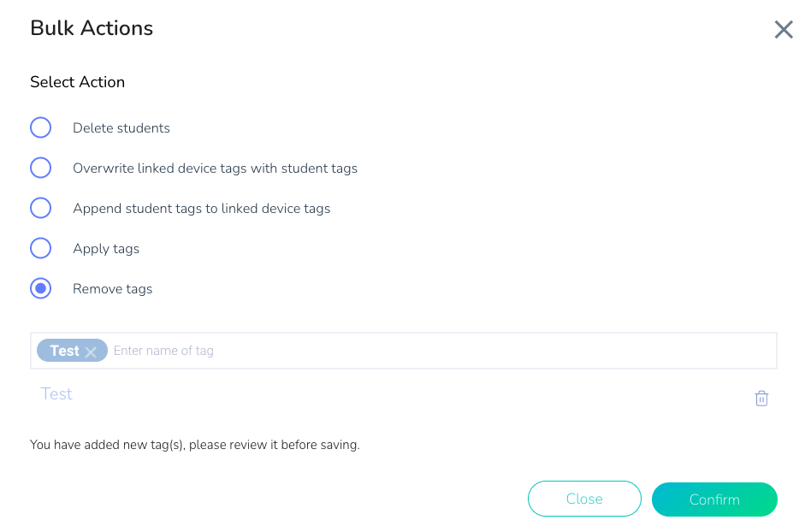Click the new tag(s) review notice text
The image size is (811, 532).
point(195,445)
